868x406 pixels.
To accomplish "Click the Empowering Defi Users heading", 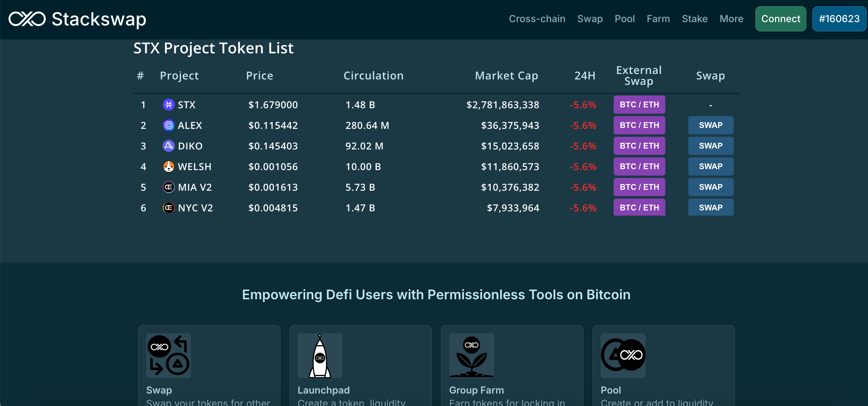I will 436,295.
